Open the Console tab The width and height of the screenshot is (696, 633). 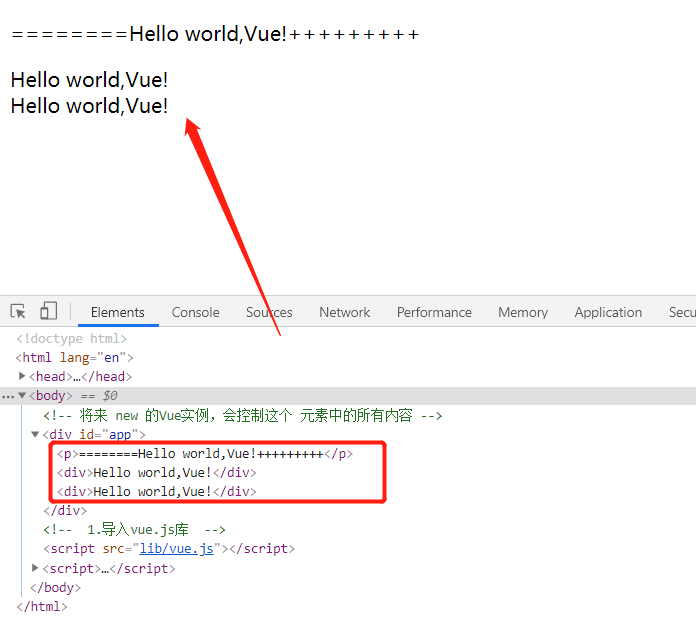(x=195, y=312)
